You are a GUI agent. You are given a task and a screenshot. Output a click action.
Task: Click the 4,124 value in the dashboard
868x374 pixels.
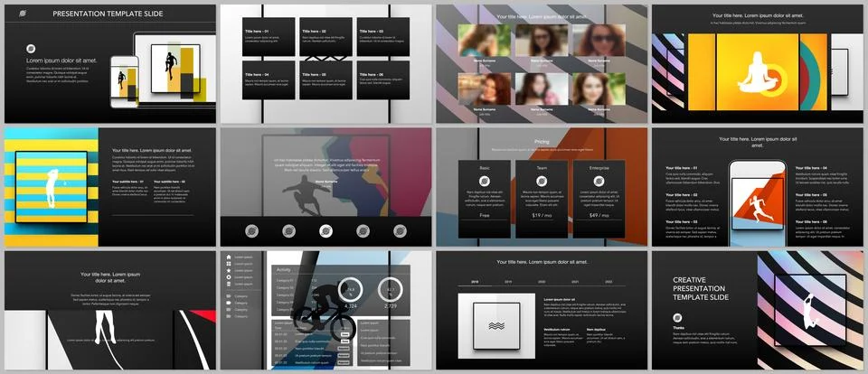point(351,306)
